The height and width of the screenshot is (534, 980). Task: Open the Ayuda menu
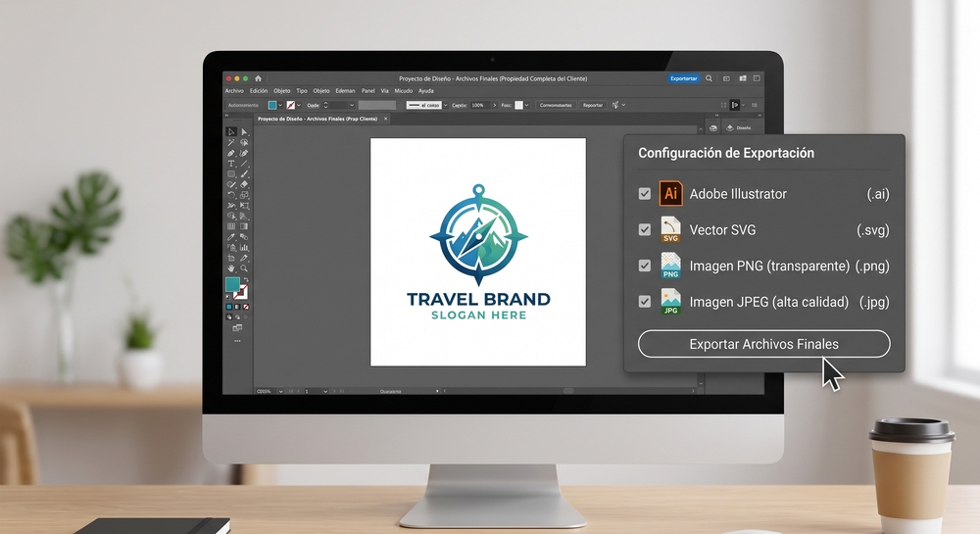coord(425,90)
